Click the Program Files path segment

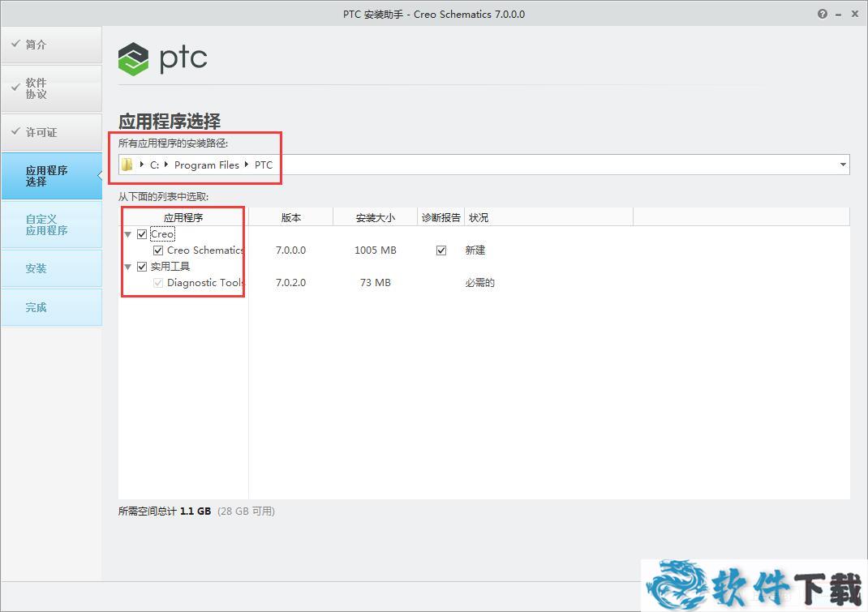[206, 165]
